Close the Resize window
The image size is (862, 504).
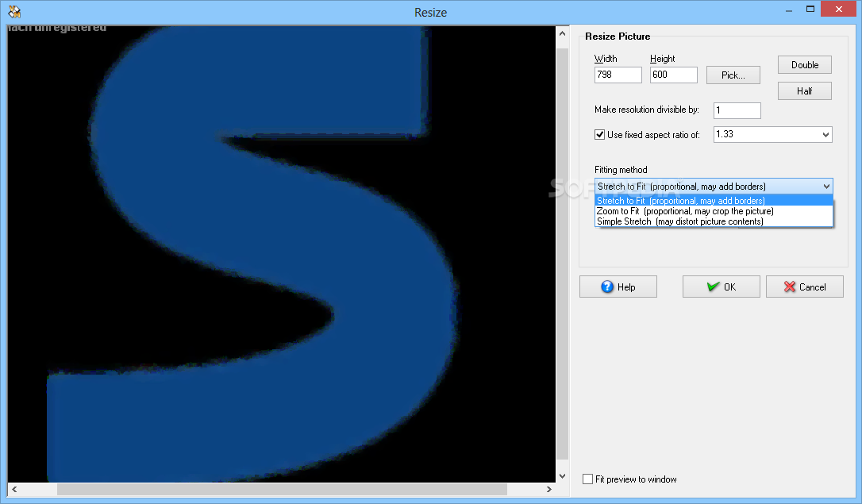tap(838, 10)
